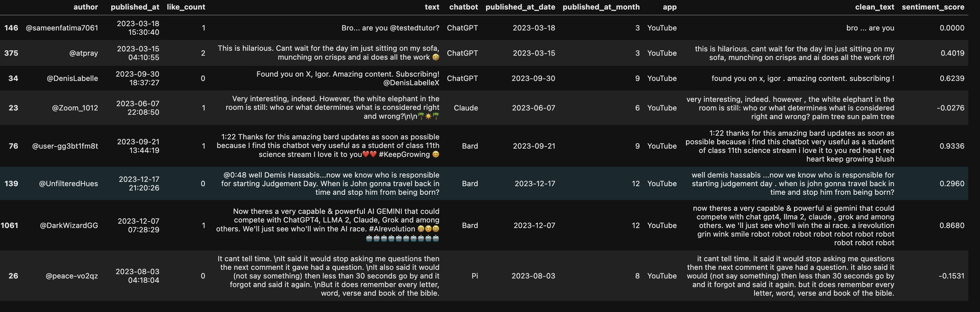The image size is (980, 312).
Task: Select like_count value 2 in @atpray row
Action: pos(203,53)
